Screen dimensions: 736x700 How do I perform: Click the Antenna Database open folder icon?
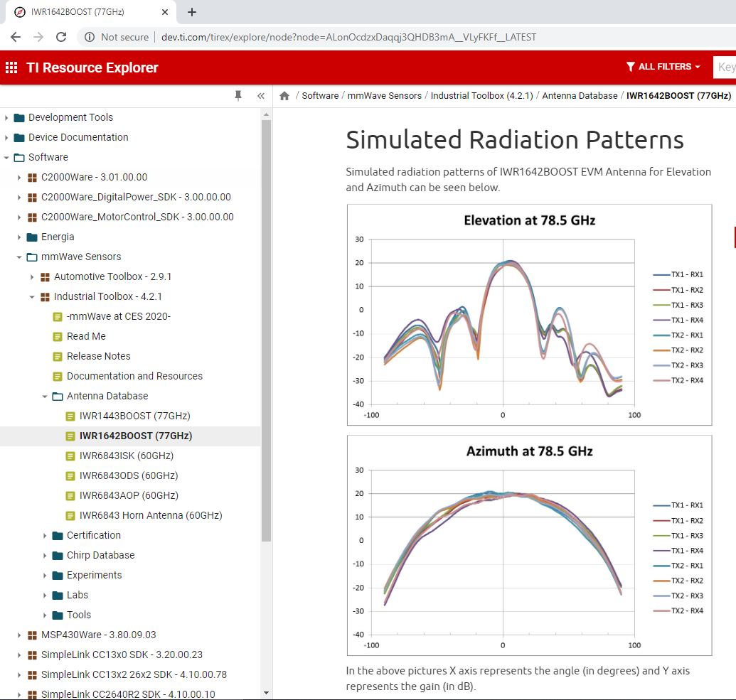pos(58,397)
